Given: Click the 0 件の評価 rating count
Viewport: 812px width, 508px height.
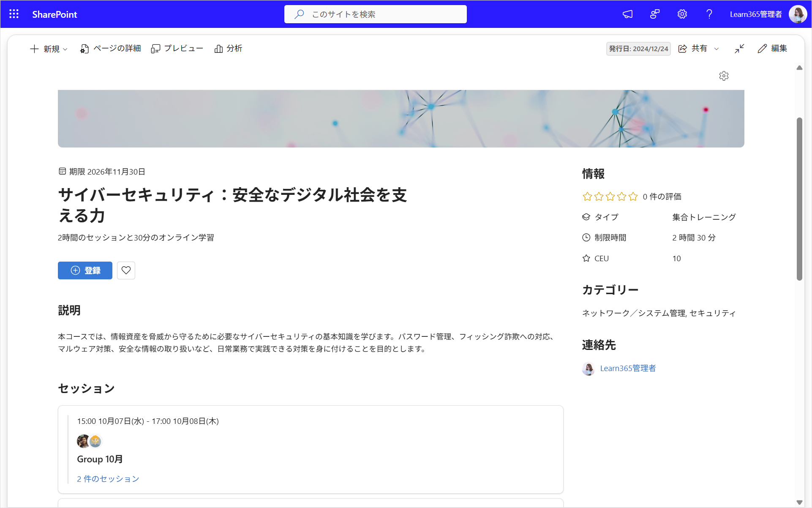Looking at the screenshot, I should [x=662, y=197].
